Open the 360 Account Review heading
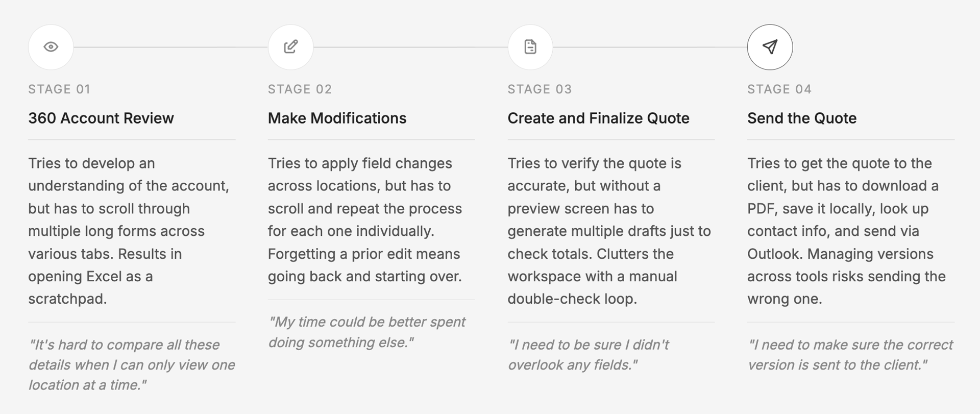980x414 pixels. tap(101, 118)
